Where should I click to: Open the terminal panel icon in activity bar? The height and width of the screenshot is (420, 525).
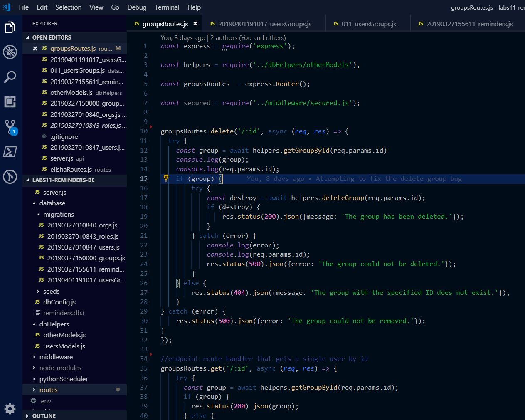coord(10,152)
